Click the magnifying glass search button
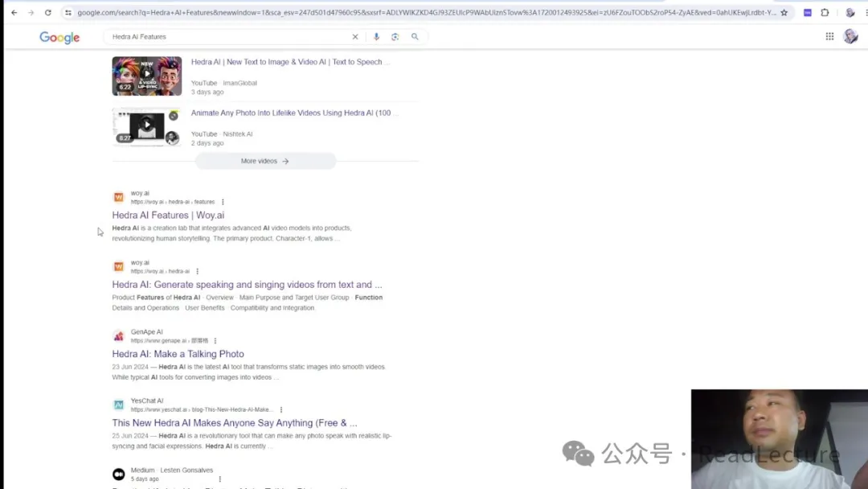Screen dimensions: 868x489 [415, 37]
